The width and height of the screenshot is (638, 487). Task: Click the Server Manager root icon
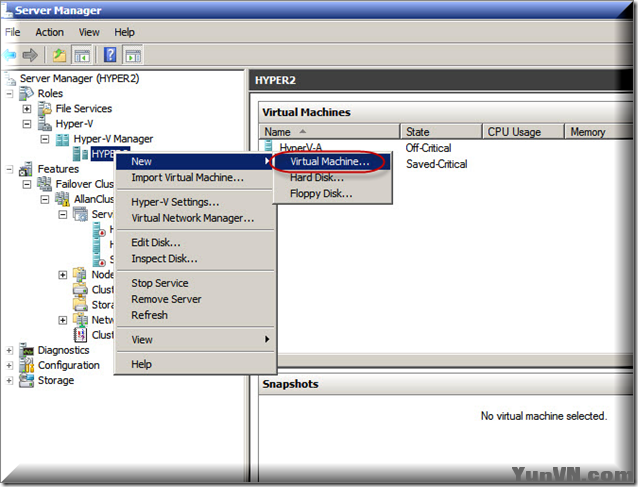[9, 78]
